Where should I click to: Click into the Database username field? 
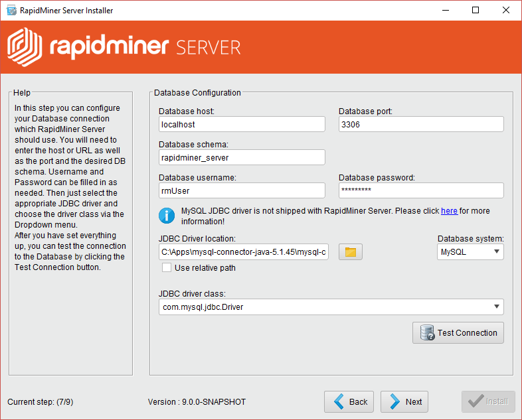coord(242,190)
